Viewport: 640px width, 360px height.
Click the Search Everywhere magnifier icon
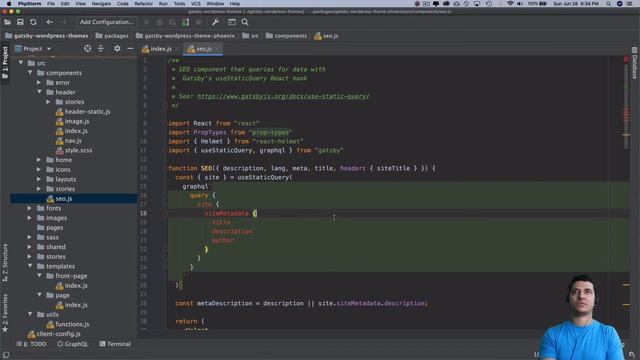tap(245, 22)
